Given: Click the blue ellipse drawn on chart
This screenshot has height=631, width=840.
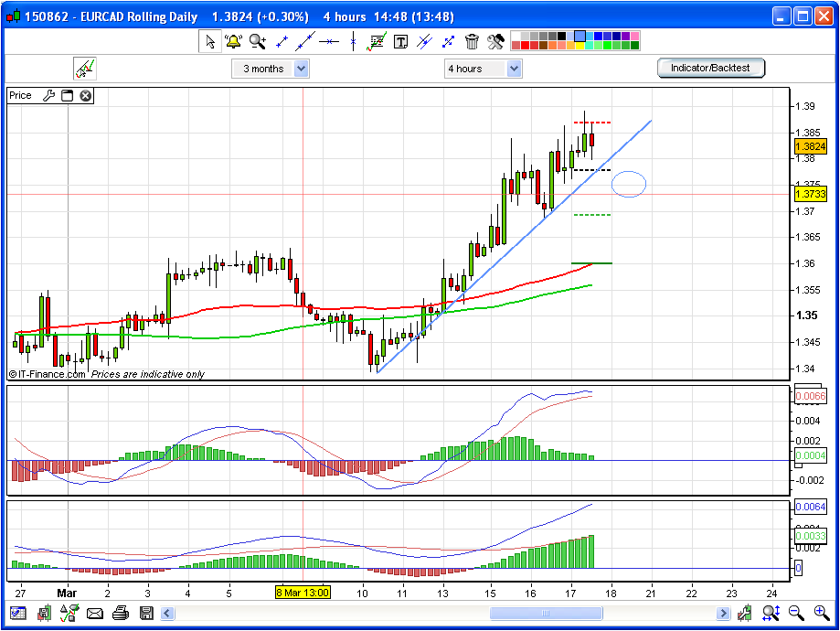Looking at the screenshot, I should click(629, 184).
